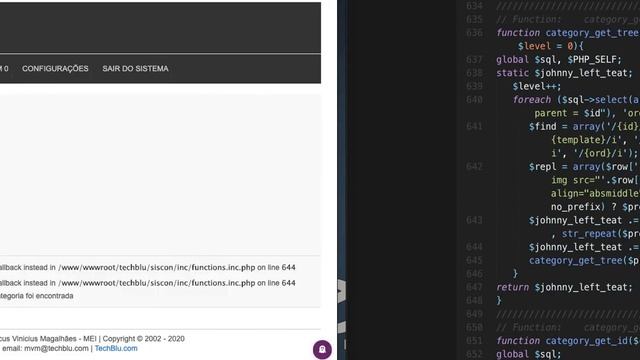Click line number 636 in editor gutter
This screenshot has height=360, width=640.
474,33
